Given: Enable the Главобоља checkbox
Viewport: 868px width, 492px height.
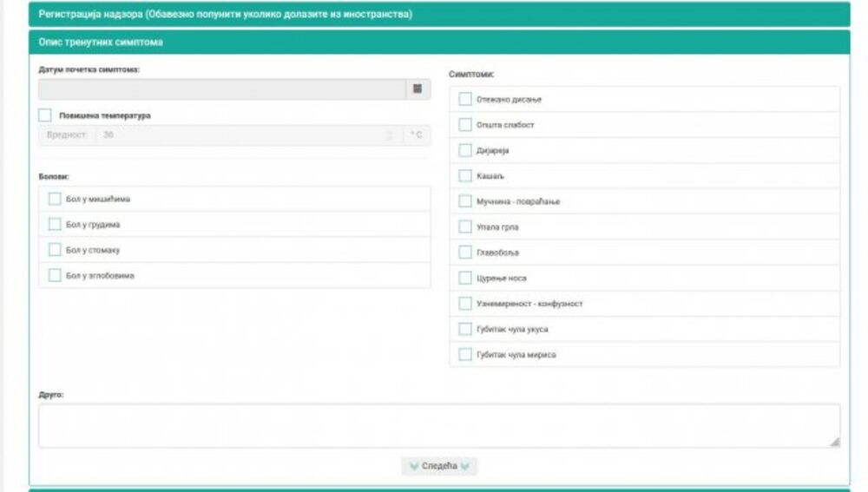Looking at the screenshot, I should click(465, 253).
